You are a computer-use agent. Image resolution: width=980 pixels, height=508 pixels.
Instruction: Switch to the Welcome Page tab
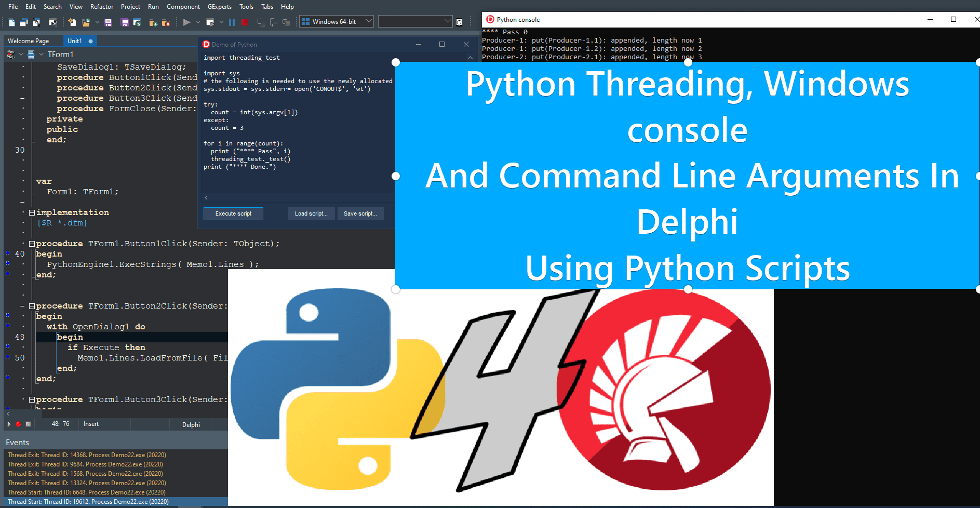click(29, 41)
